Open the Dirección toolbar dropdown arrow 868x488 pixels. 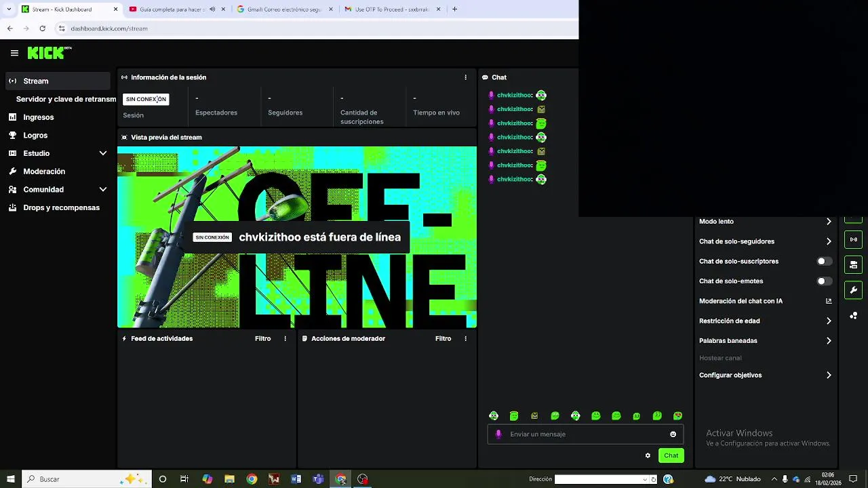(x=645, y=479)
